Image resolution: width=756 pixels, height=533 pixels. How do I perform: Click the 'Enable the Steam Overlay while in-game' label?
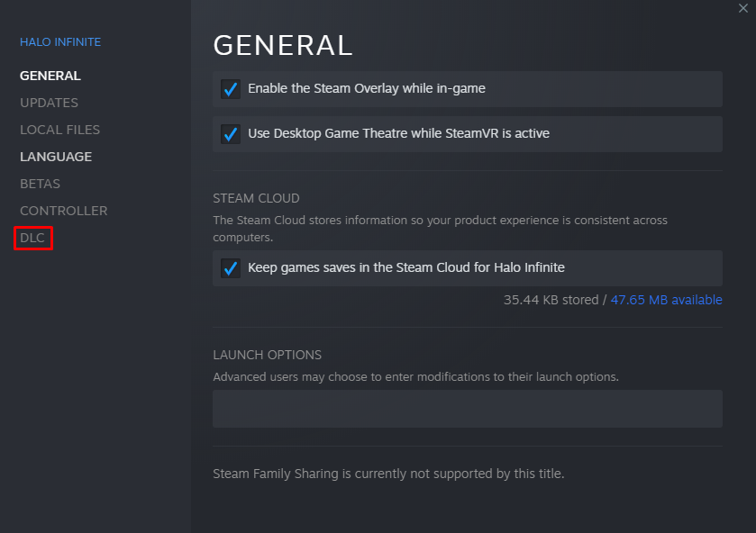[x=366, y=88]
